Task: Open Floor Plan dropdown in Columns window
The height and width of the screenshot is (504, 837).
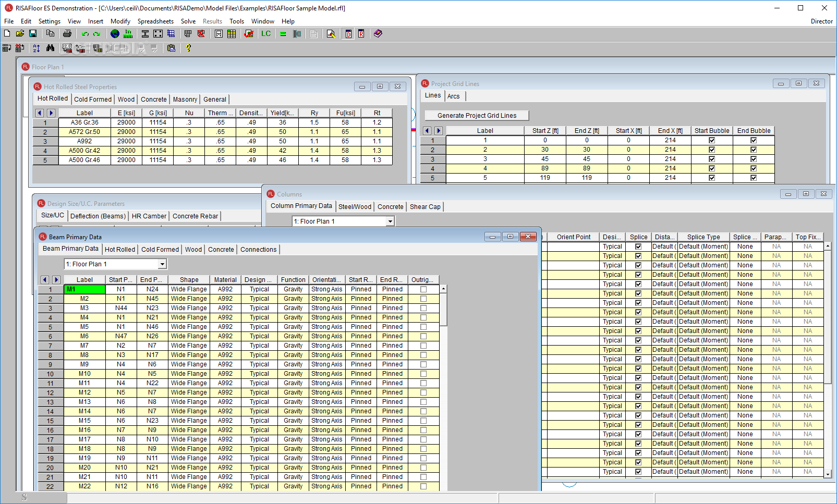Action: (390, 222)
